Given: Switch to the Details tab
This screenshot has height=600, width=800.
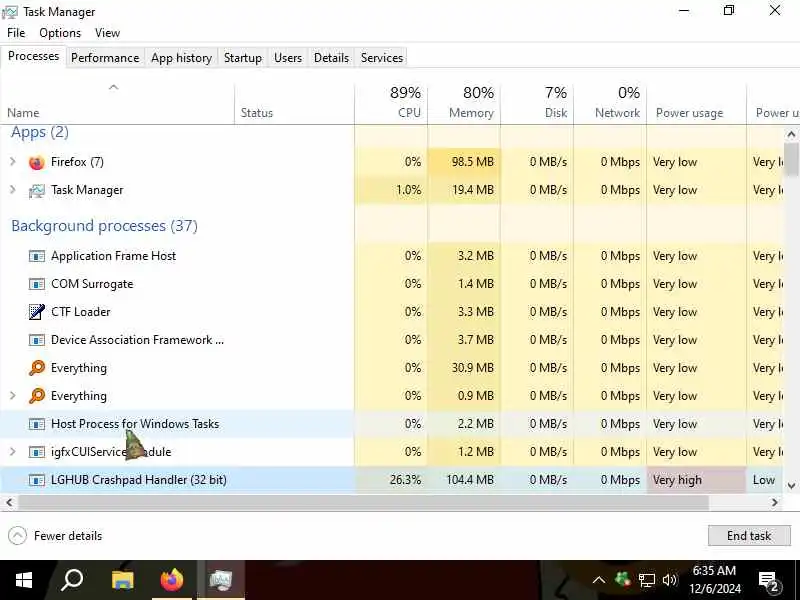Looking at the screenshot, I should 331,58.
